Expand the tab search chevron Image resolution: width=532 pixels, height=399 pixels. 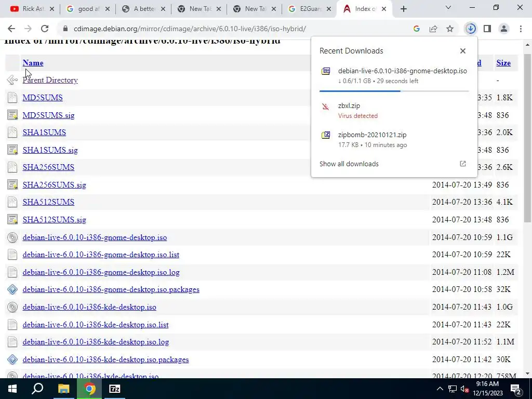pyautogui.click(x=448, y=7)
